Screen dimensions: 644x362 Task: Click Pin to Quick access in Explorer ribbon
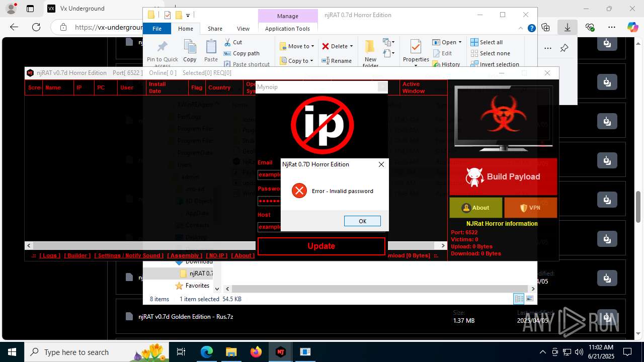coord(162,54)
